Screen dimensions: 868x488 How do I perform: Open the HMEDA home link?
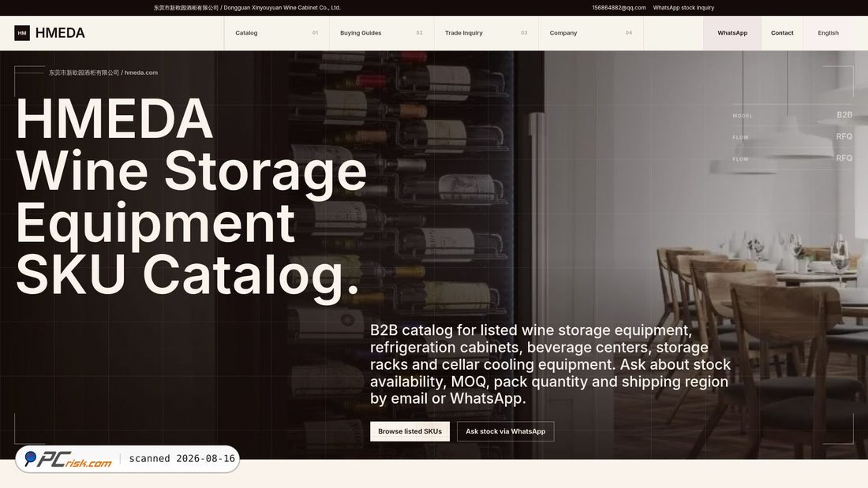(50, 33)
